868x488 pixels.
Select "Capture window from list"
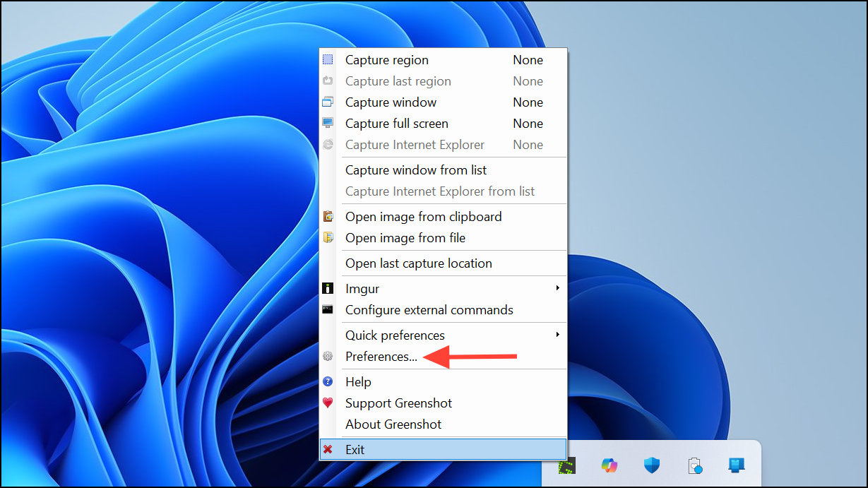click(x=415, y=169)
